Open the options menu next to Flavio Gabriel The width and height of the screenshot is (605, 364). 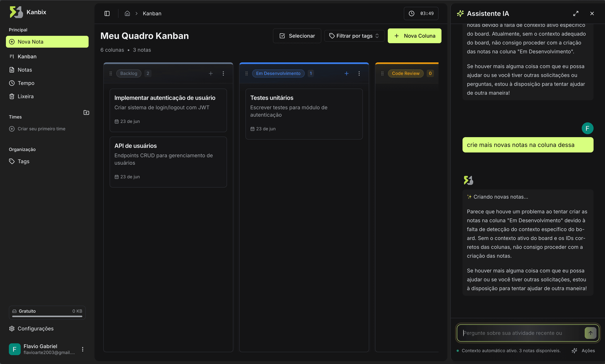(x=83, y=349)
